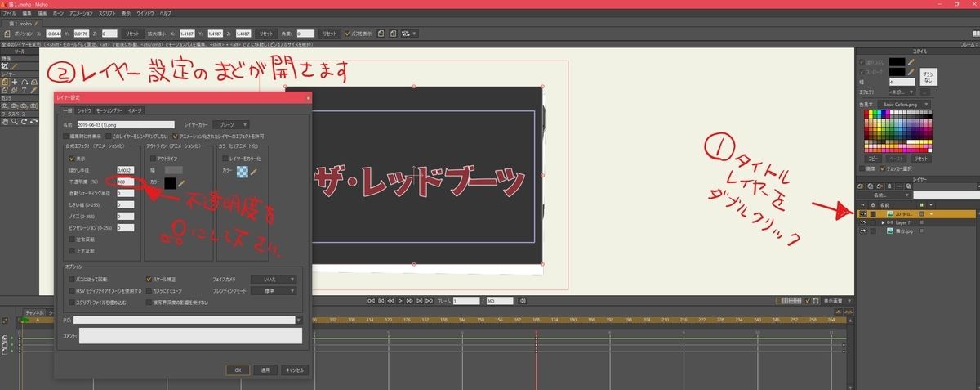The image size is (980, 390).
Task: Click the black outline color swatch in Layer Settings
Action: [170, 183]
